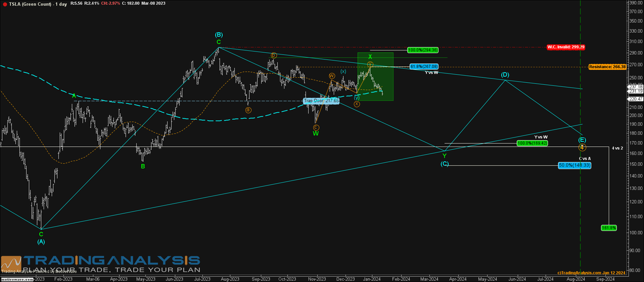Select the 100.0%(169.42) Fibonacci label
Viewport: 644px width, 282px height.
pos(532,143)
